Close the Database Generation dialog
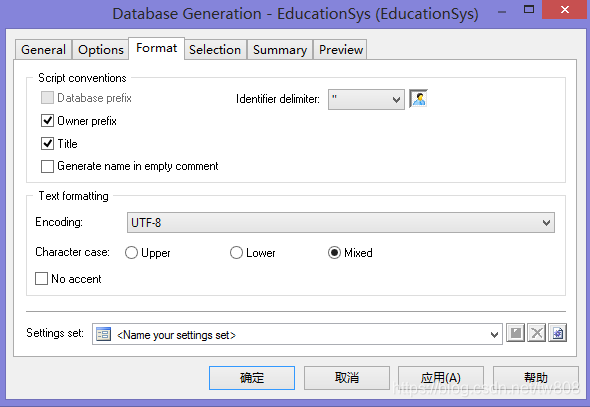Image resolution: width=590 pixels, height=407 pixels. pos(564,10)
